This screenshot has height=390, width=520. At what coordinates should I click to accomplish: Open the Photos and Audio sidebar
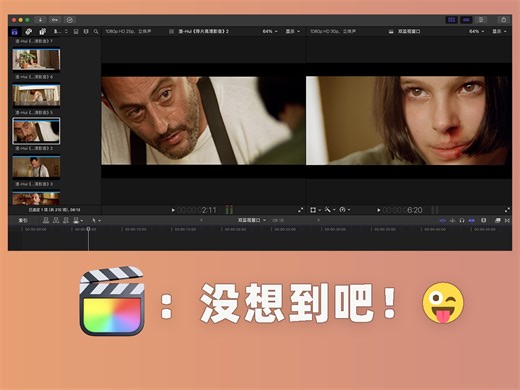[x=29, y=32]
